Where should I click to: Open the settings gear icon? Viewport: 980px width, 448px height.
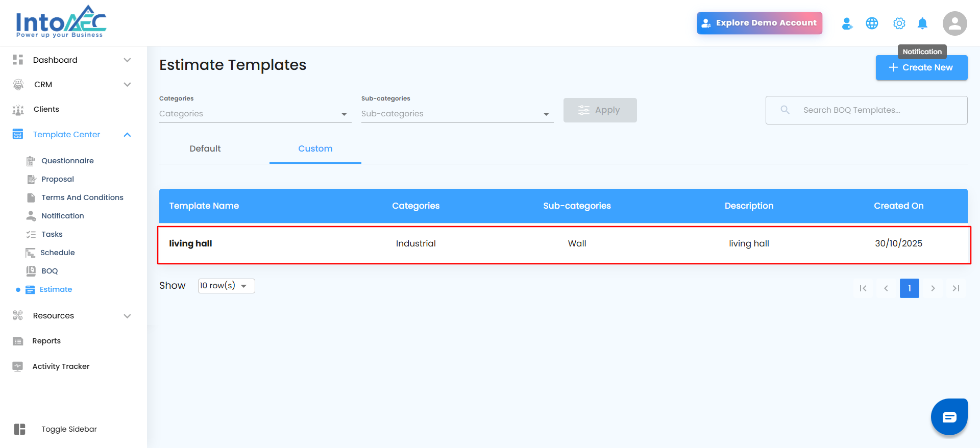point(899,23)
